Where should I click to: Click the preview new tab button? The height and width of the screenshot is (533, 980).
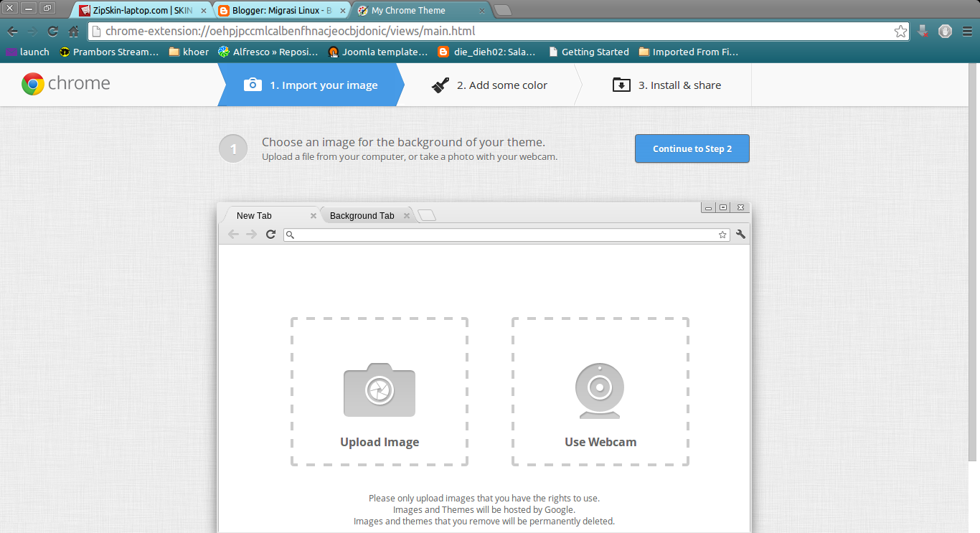pyautogui.click(x=427, y=215)
